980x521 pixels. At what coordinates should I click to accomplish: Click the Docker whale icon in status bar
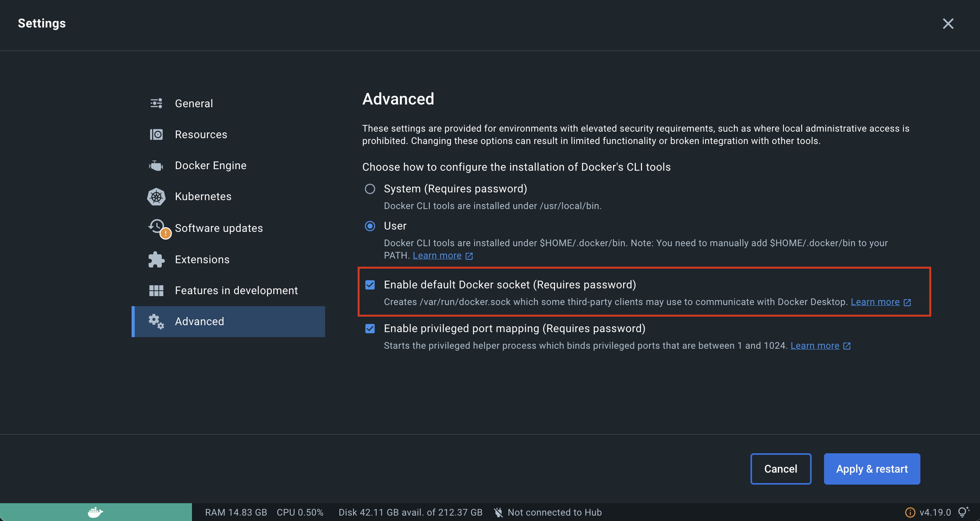click(x=95, y=512)
